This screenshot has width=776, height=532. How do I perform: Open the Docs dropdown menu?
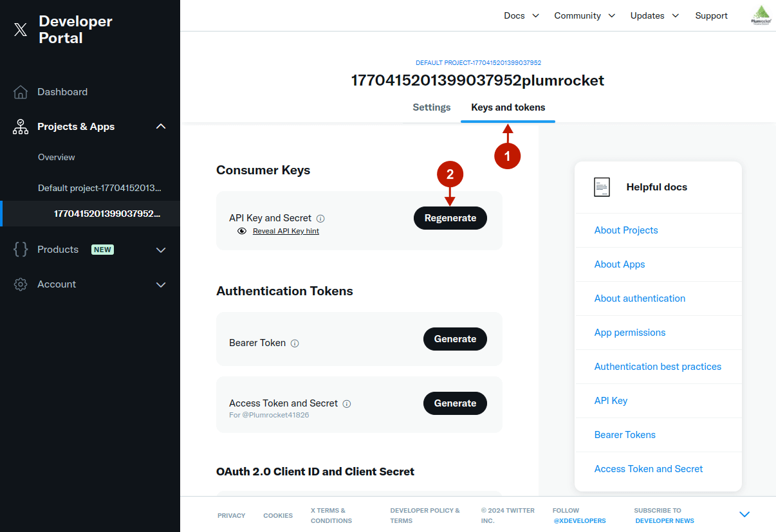click(x=521, y=15)
